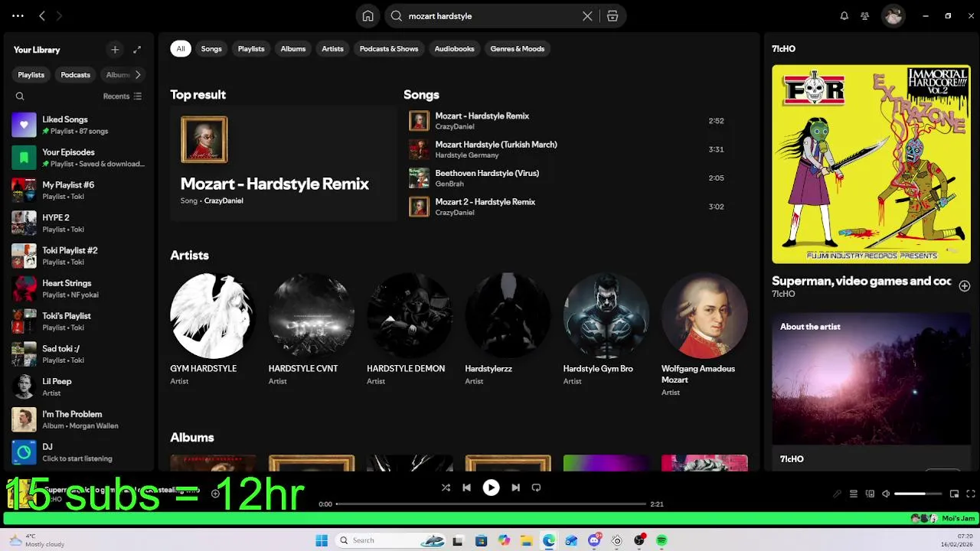Image resolution: width=980 pixels, height=551 pixels.
Task: Clear the search field text
Action: click(587, 16)
